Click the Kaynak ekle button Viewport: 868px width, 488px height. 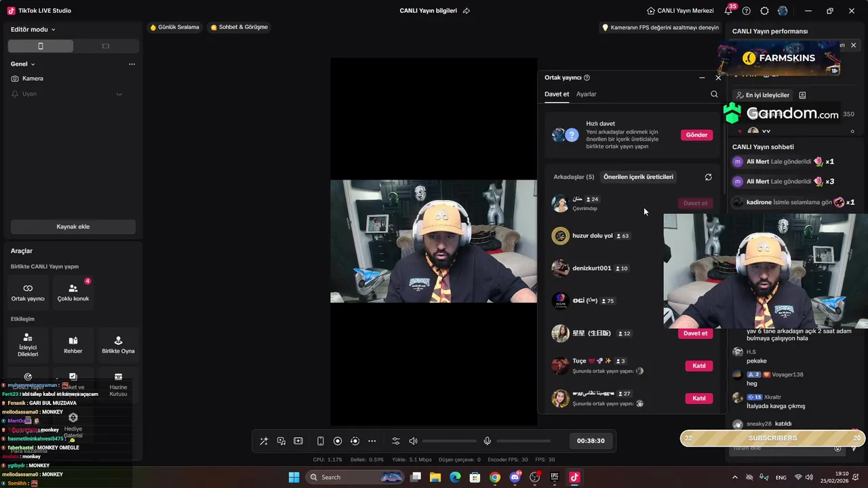[x=73, y=227]
